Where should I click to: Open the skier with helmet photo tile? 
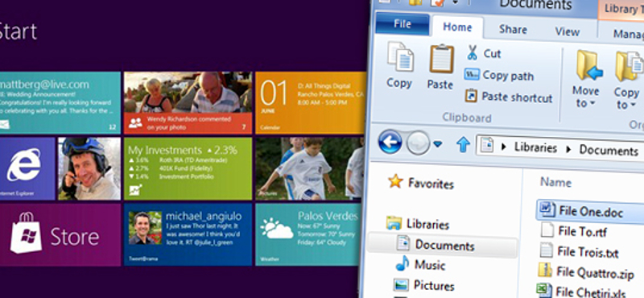click(x=89, y=168)
